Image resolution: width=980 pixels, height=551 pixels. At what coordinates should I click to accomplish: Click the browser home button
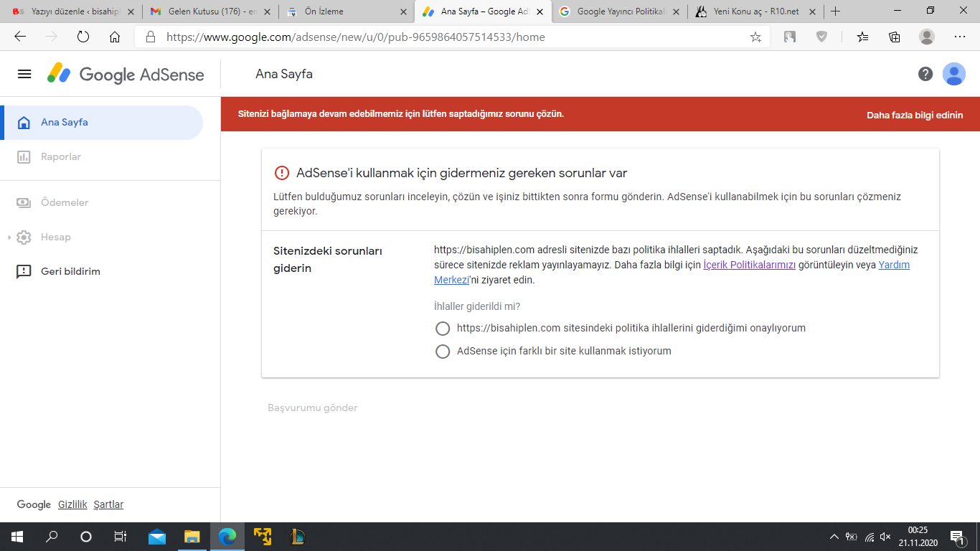pyautogui.click(x=115, y=37)
